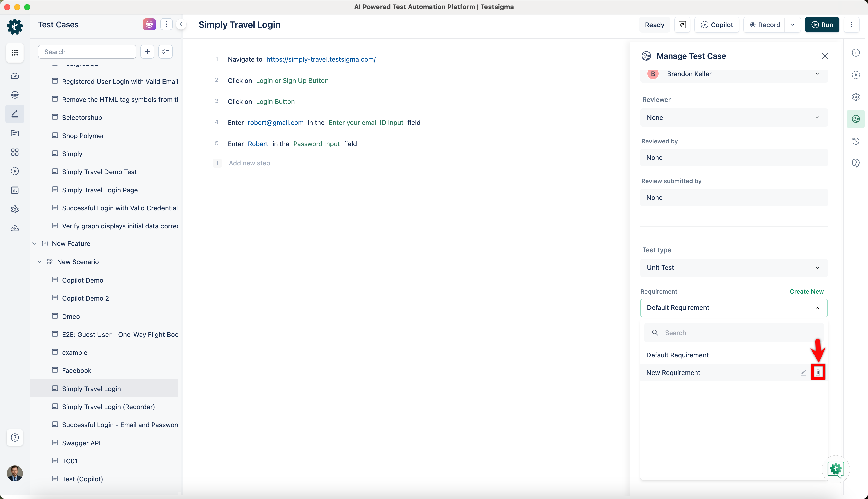Open the reports chart icon in sidebar
The height and width of the screenshot is (499, 868).
15,190
